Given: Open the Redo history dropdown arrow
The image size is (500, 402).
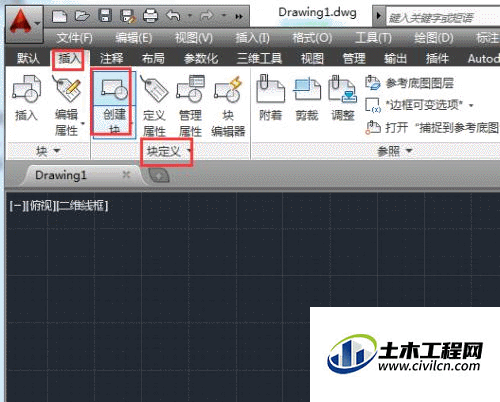Looking at the screenshot, I should (x=224, y=16).
